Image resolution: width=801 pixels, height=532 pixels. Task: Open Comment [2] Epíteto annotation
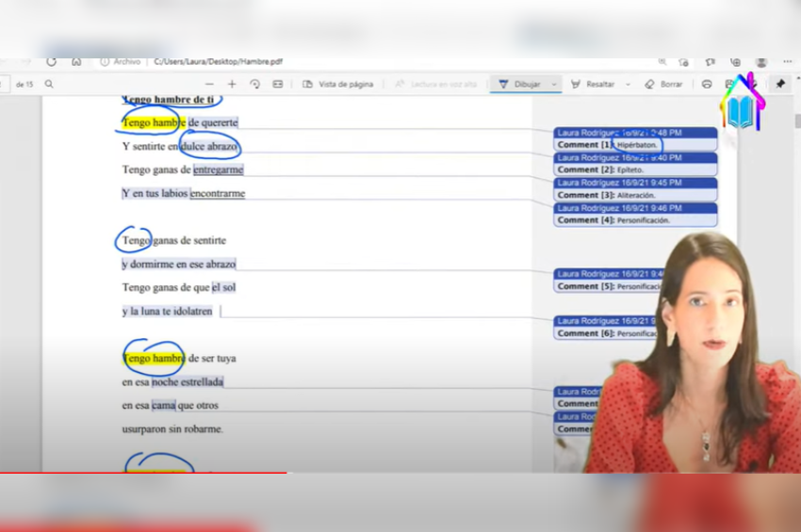(635, 169)
